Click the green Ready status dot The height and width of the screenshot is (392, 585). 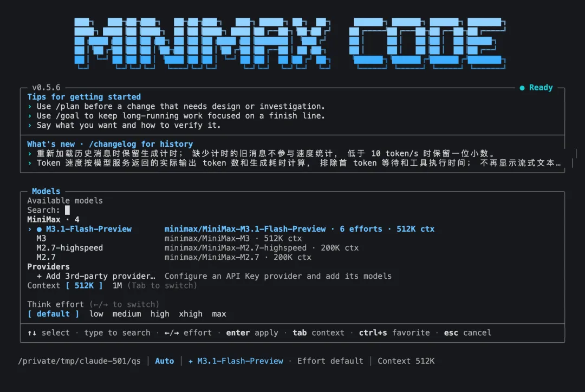(x=522, y=88)
